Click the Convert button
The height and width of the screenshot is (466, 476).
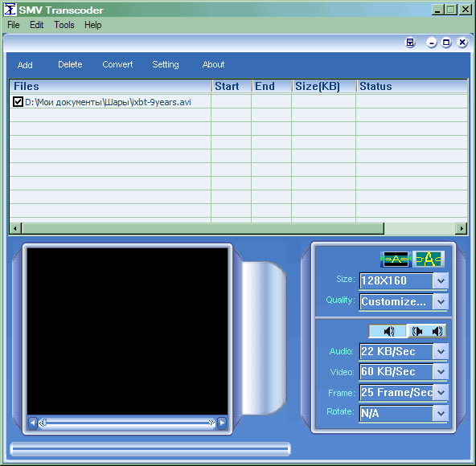(x=117, y=64)
